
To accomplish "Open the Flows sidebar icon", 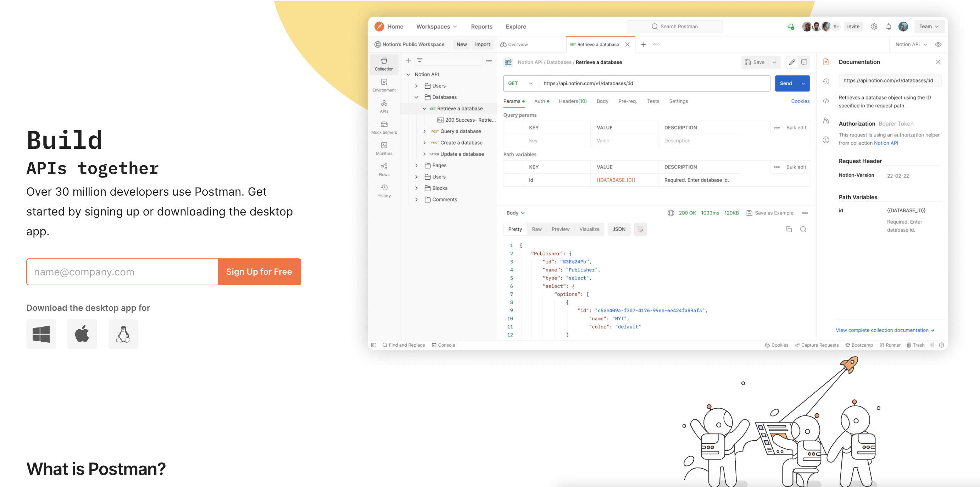I will click(384, 169).
